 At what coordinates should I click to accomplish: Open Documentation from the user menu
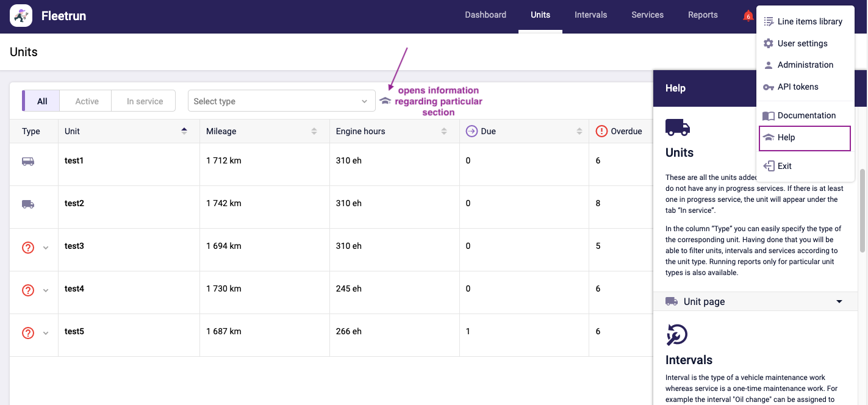(x=806, y=115)
